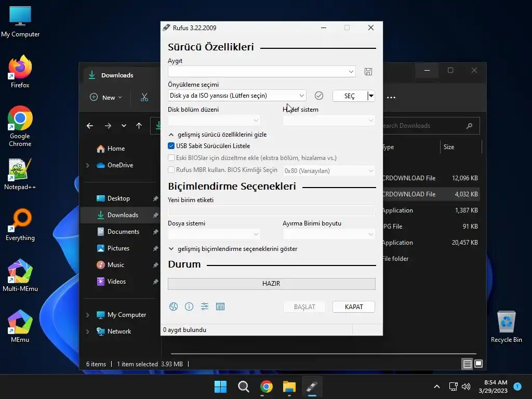Click the search magnifier in Search Downloads box
The image size is (532, 399).
(x=469, y=126)
